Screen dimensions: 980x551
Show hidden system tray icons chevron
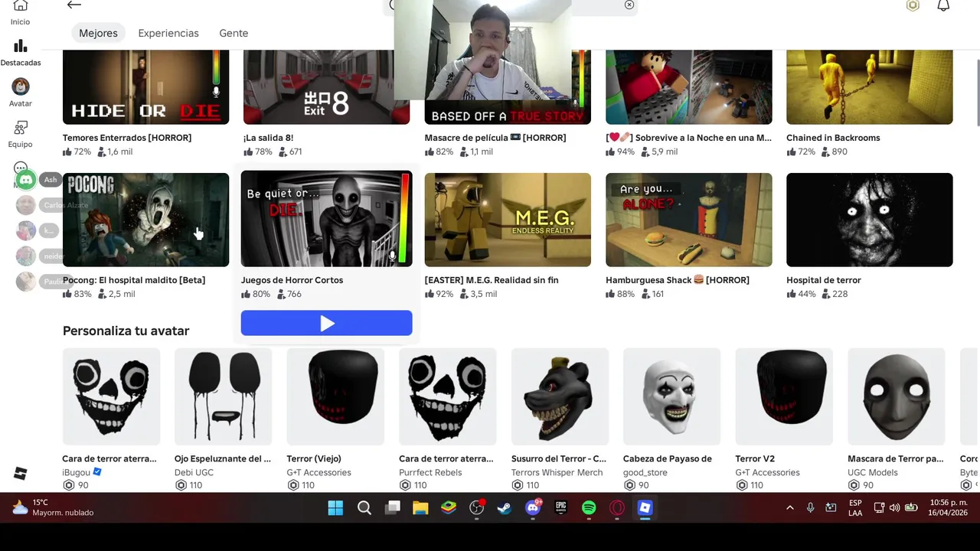(789, 507)
